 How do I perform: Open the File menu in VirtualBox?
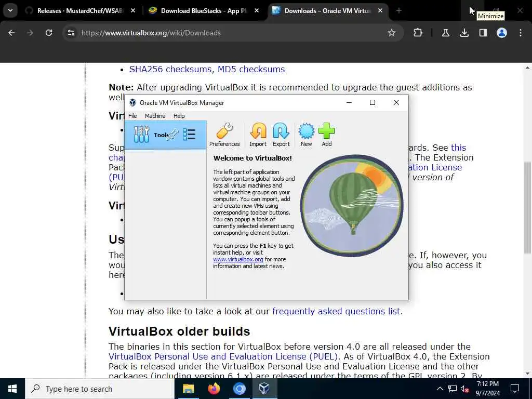point(132,116)
